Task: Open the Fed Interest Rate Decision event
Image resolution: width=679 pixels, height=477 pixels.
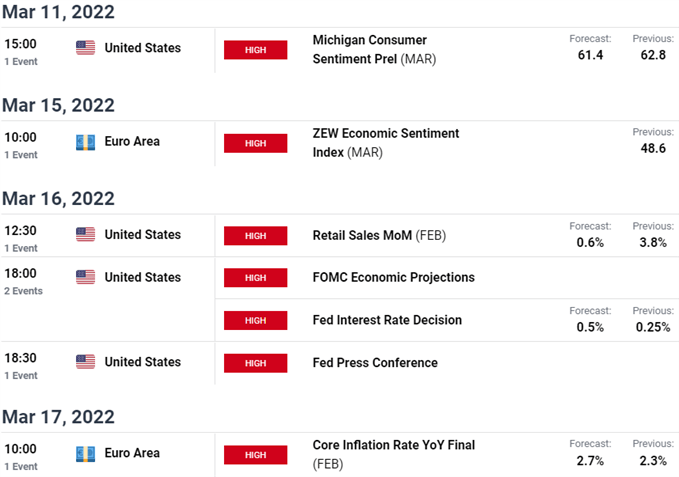Action: tap(387, 320)
